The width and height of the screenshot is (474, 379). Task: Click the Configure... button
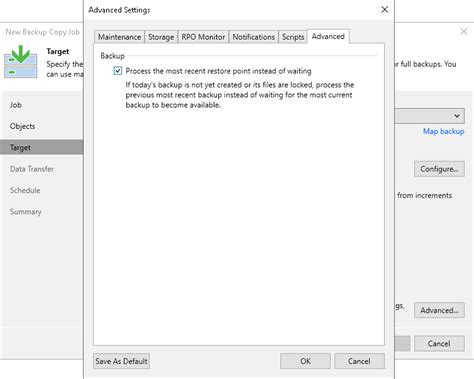(439, 169)
